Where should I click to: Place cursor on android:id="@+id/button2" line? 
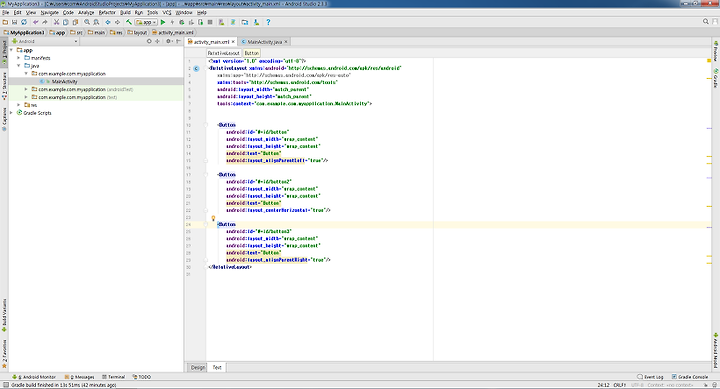click(x=259, y=182)
